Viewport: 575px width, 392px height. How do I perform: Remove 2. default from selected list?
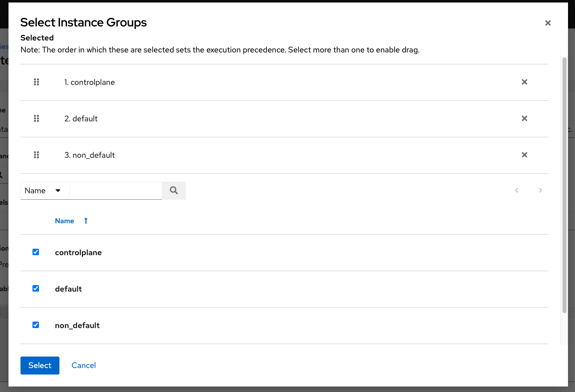click(x=524, y=118)
